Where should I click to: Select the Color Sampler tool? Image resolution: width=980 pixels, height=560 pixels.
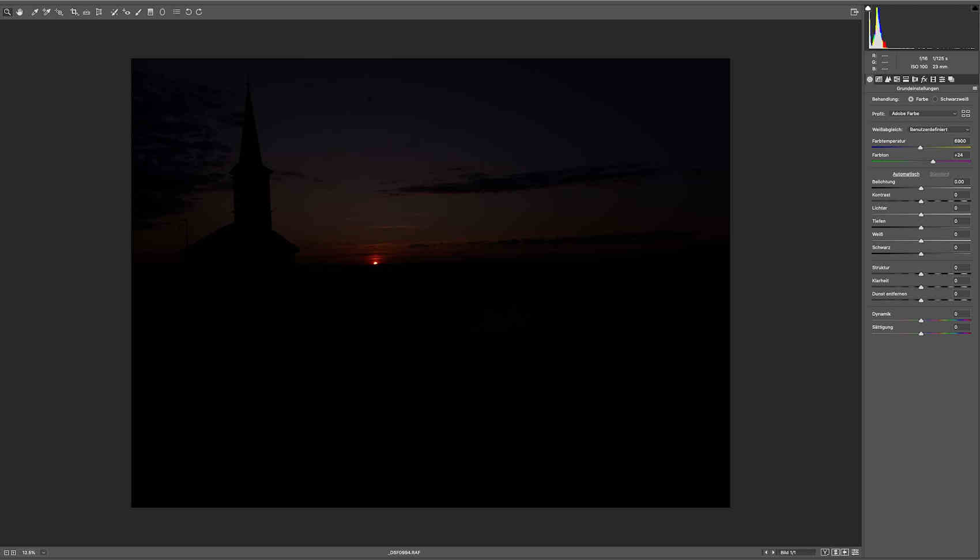47,12
